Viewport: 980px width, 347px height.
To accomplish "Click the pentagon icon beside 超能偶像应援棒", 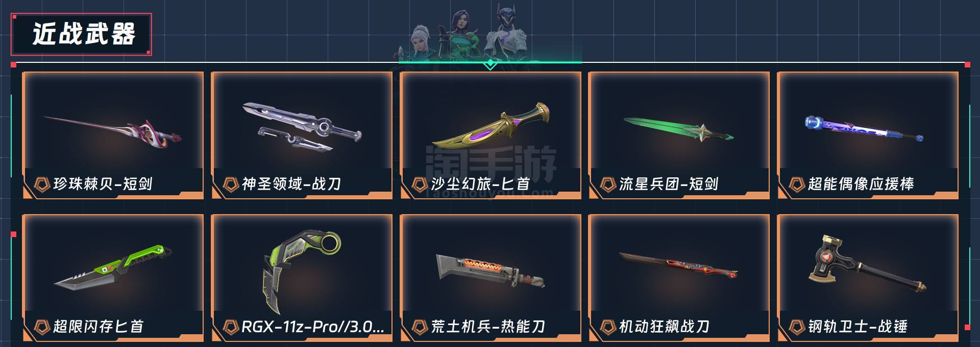I will 797,184.
